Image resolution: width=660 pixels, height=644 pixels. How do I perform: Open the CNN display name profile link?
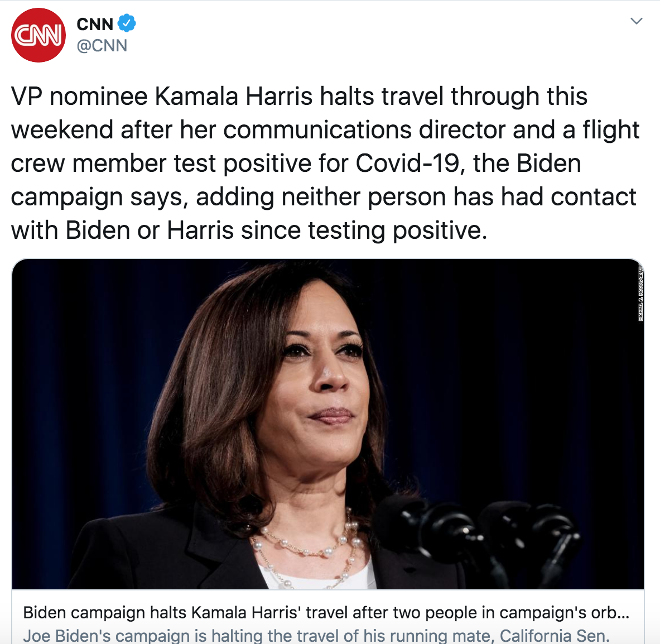click(95, 25)
